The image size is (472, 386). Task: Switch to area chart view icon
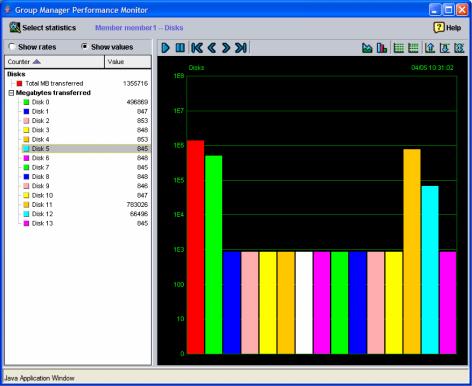[x=367, y=48]
